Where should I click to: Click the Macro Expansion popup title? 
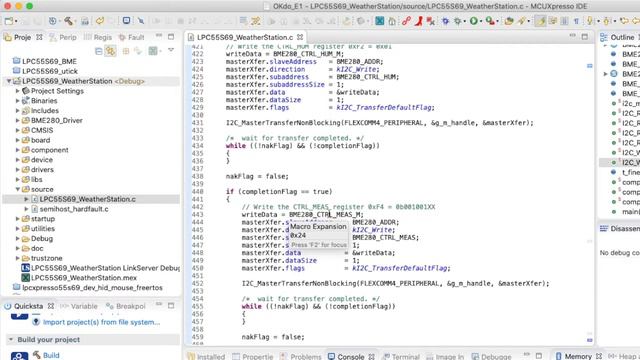(318, 227)
